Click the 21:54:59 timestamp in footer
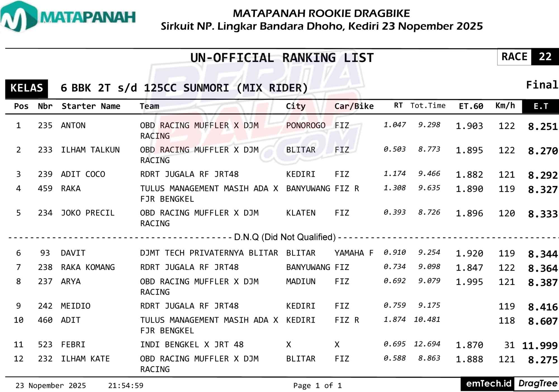The width and height of the screenshot is (559, 392). pos(125,386)
